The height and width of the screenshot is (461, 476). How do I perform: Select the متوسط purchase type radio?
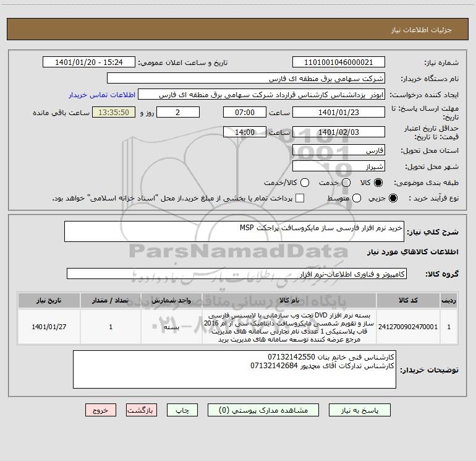coord(357,198)
